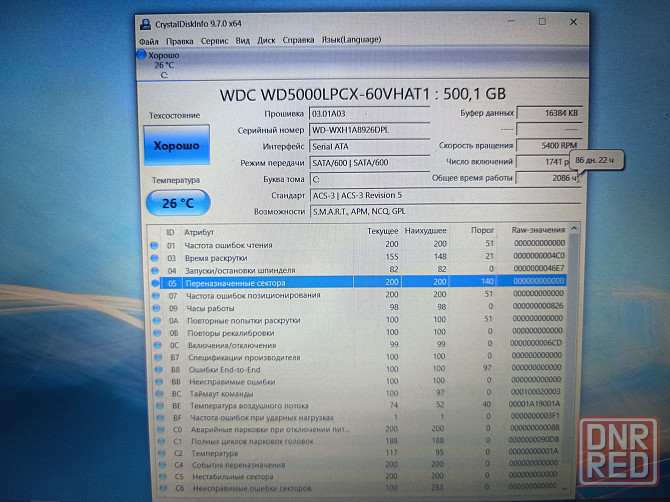670x502 pixels.
Task: Click status icon for Время раскрутки row
Action: (153, 257)
